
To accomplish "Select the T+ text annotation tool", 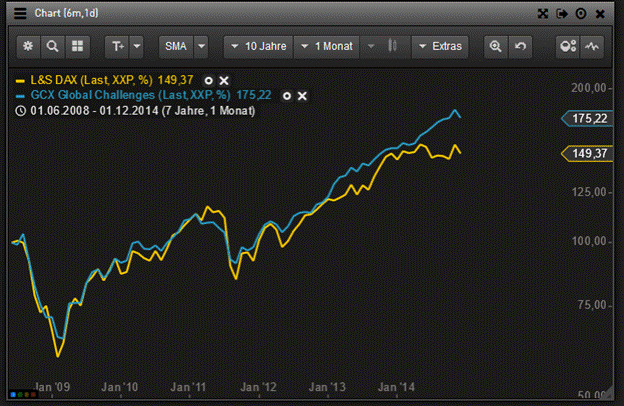I will 117,47.
